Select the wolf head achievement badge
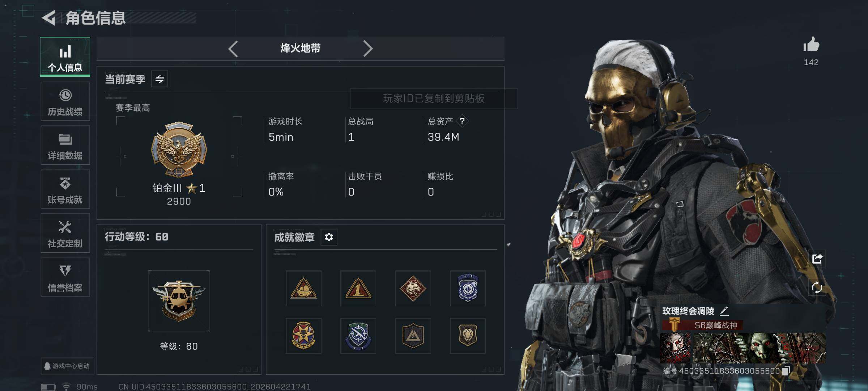 (x=413, y=289)
